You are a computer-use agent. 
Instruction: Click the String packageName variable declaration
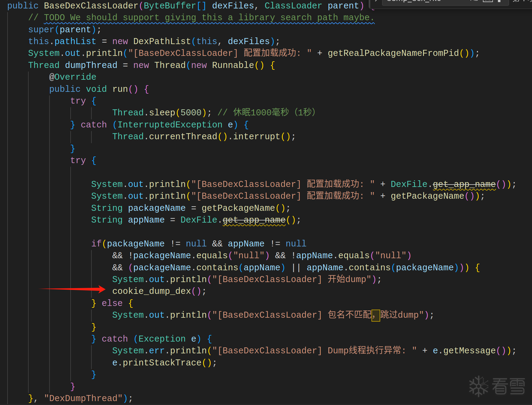(x=191, y=208)
